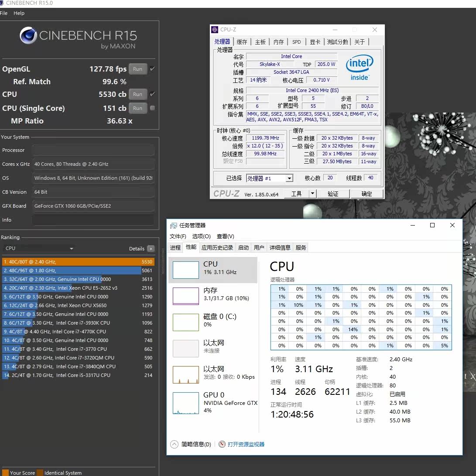Screen dimensions: 476x476
Task: Select ranking row 40C/80T @ 2.40 GHz
Action: pos(78,262)
